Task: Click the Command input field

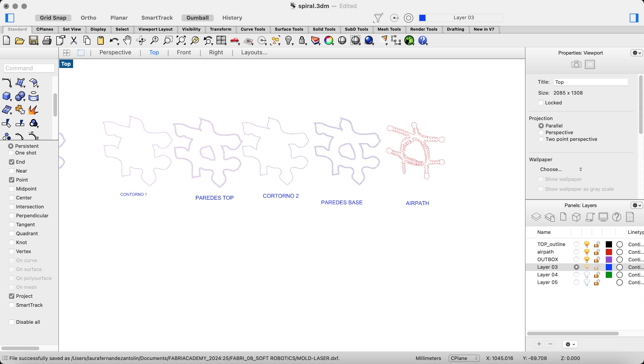Action: [x=29, y=68]
